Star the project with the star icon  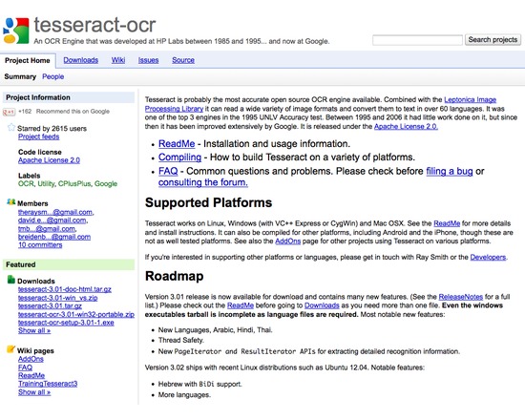point(11,127)
